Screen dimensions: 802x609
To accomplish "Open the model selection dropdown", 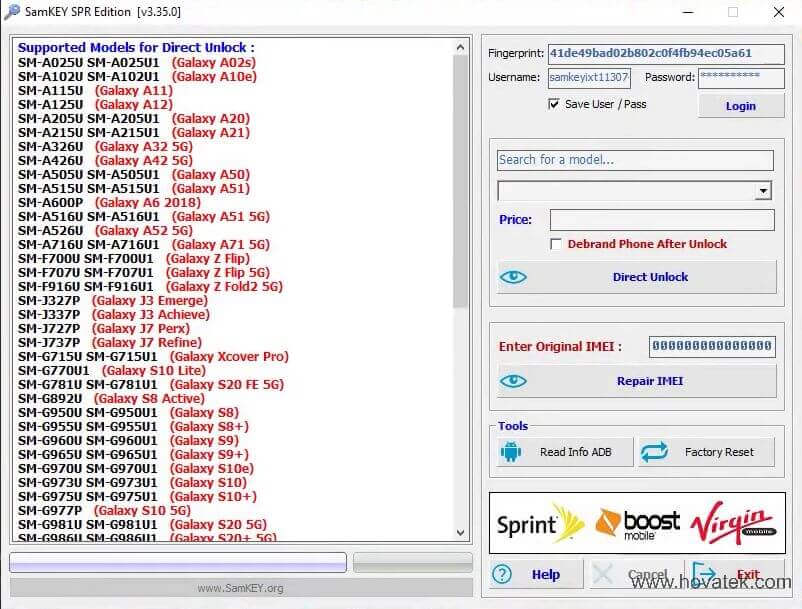I will pyautogui.click(x=763, y=191).
